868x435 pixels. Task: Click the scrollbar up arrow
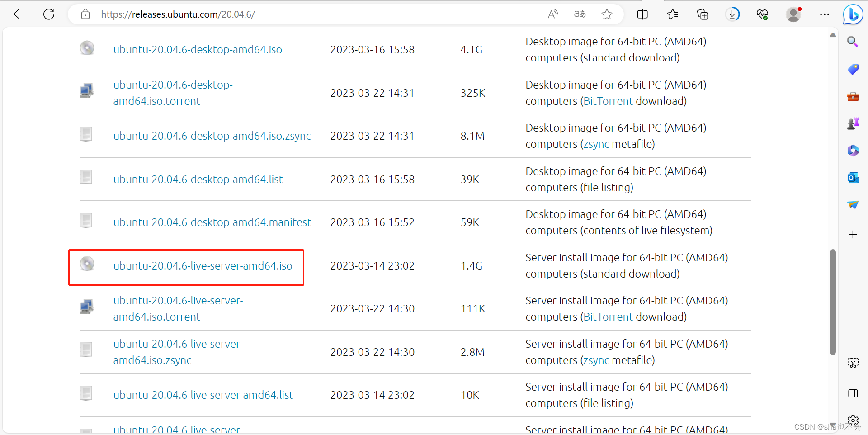point(833,35)
